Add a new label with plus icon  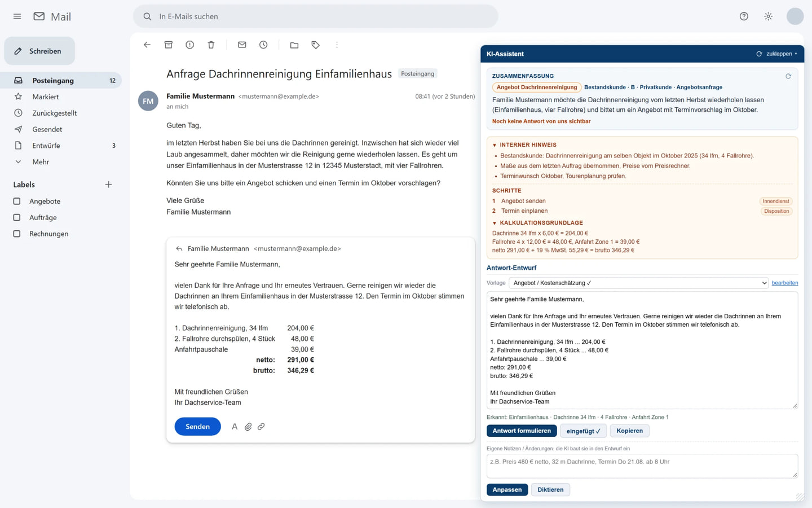108,185
